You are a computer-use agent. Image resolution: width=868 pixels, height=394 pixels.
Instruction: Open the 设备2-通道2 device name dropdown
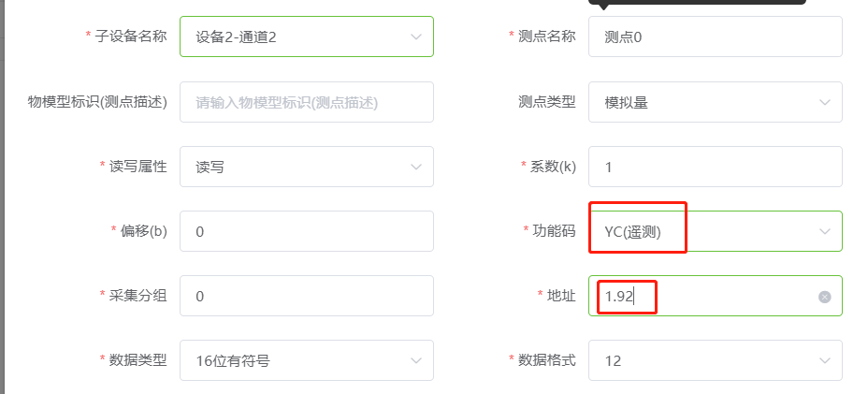(307, 36)
